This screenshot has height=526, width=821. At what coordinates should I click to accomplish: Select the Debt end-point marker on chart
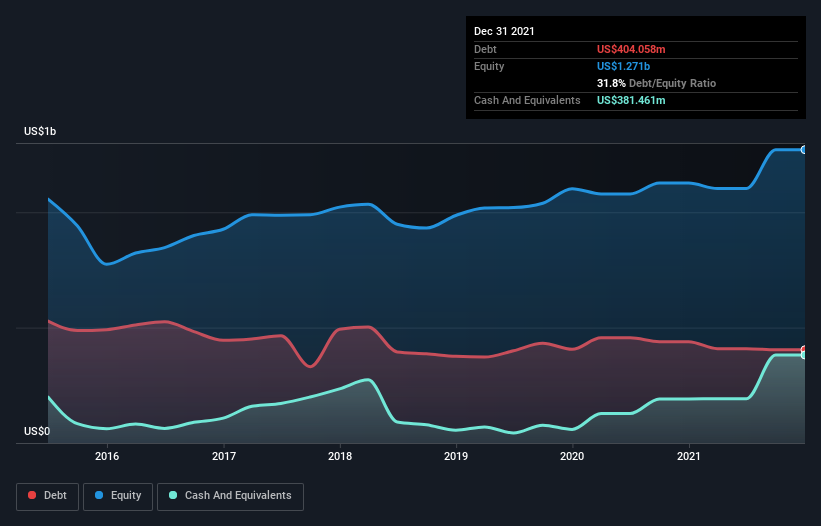coord(804,349)
